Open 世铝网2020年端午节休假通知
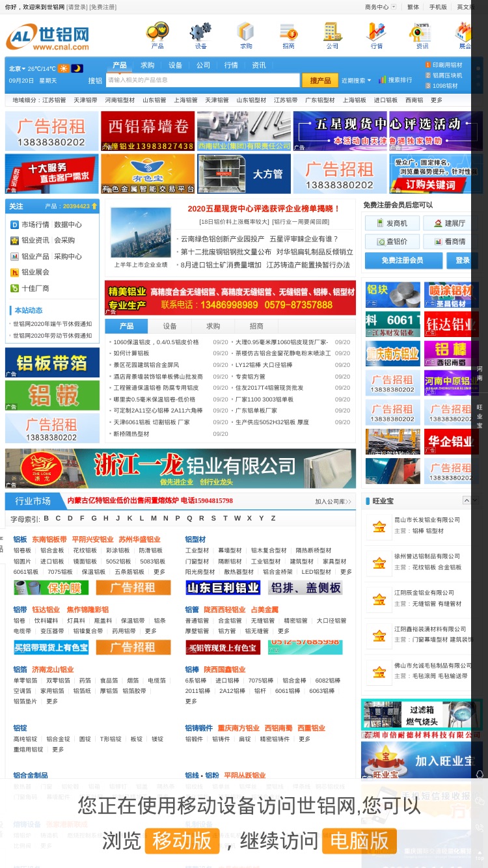The height and width of the screenshot is (868, 488). click(x=53, y=323)
